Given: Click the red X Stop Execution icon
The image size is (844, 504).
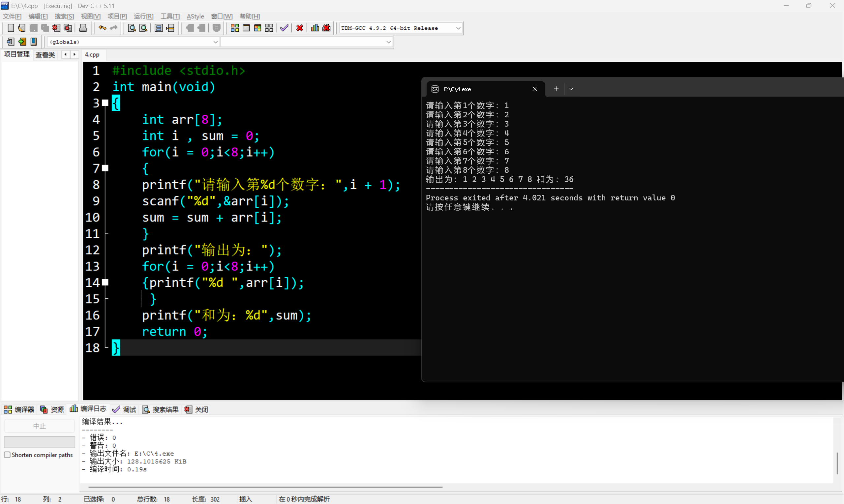Looking at the screenshot, I should (x=299, y=28).
